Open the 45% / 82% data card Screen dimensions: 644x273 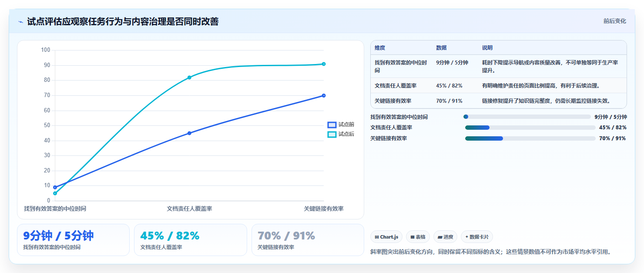pos(191,240)
